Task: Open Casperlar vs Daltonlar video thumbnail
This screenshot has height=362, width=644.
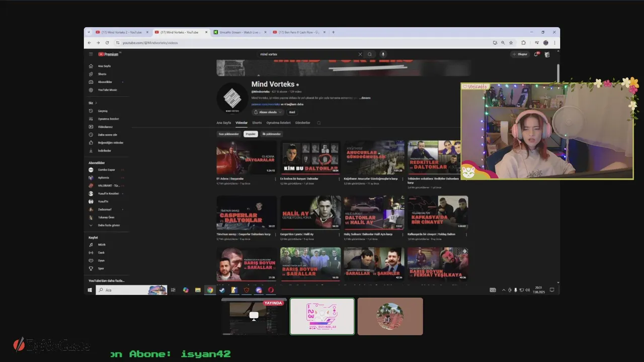Action: pos(247,213)
